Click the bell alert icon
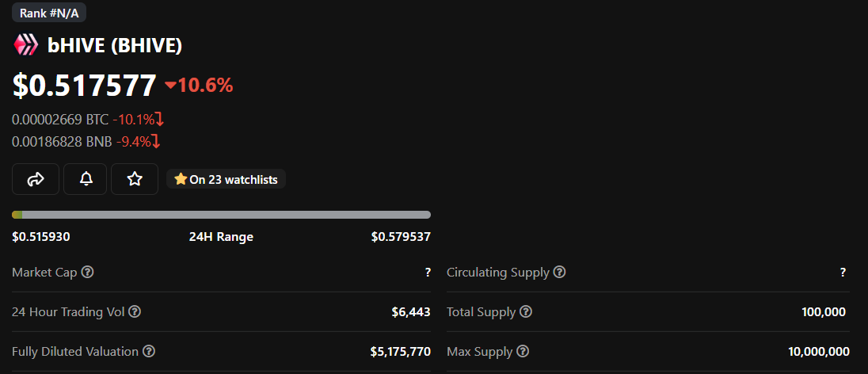Screen dimensions: 868x374 pos(87,179)
